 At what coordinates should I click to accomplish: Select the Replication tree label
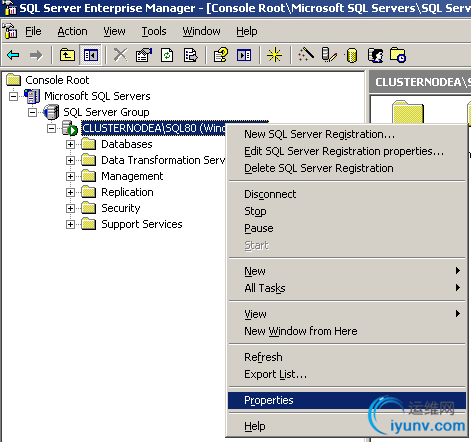tap(127, 192)
